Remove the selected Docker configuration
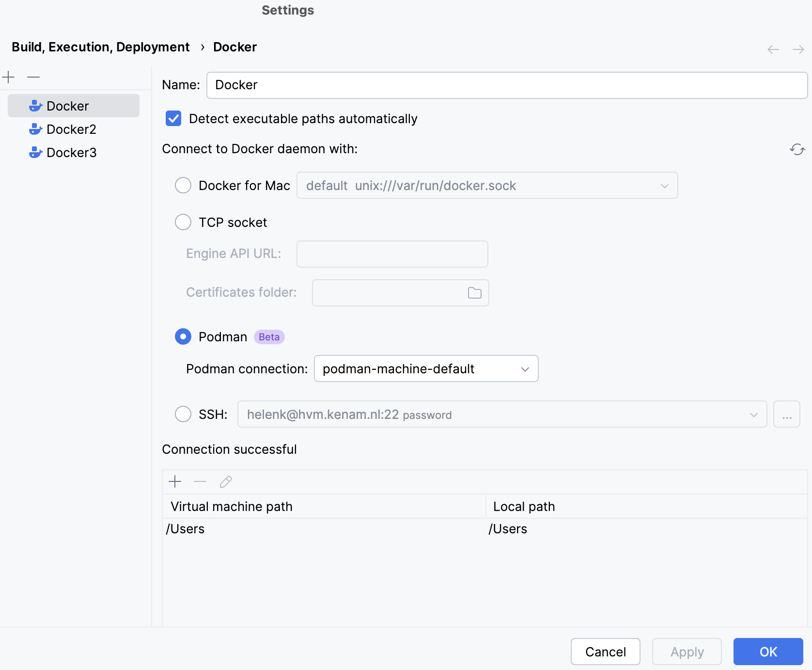 click(x=33, y=77)
